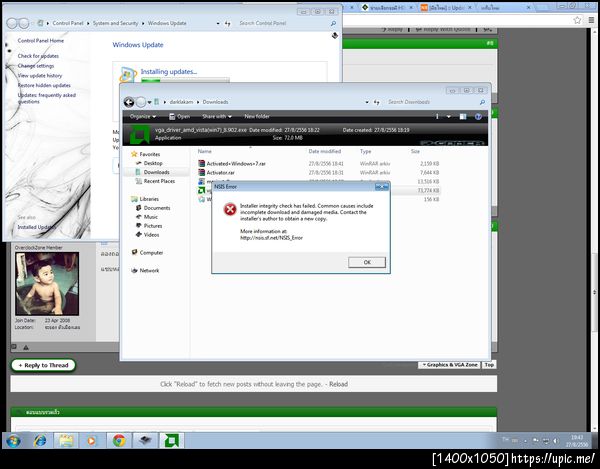
Task: Click the Start orb on the taskbar
Action: (13, 441)
